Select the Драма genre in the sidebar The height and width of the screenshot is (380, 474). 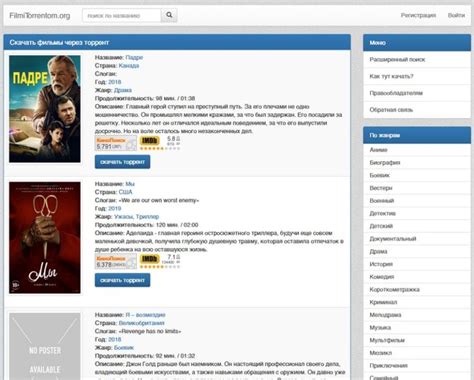click(x=417, y=251)
